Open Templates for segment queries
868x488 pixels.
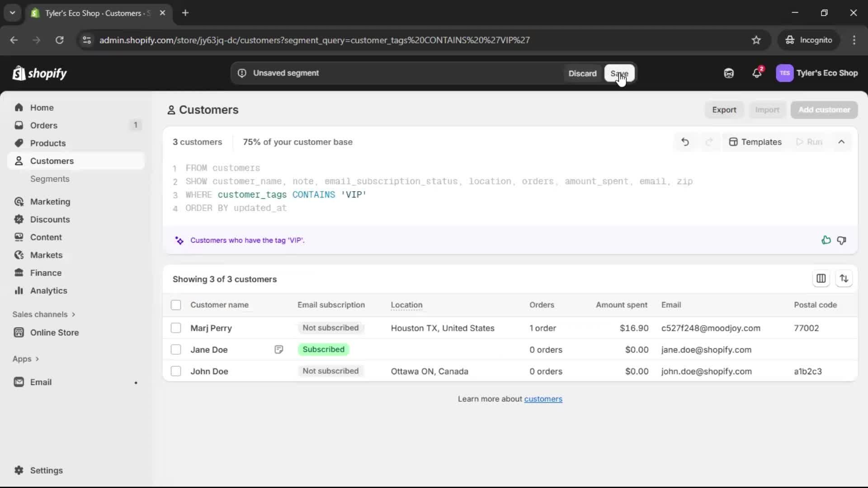(755, 142)
